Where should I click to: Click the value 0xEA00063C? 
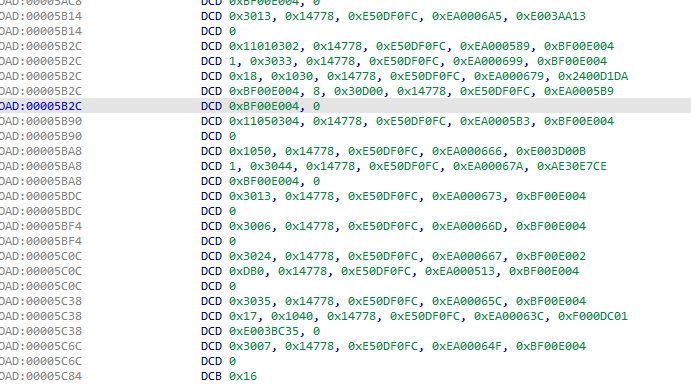pos(509,316)
